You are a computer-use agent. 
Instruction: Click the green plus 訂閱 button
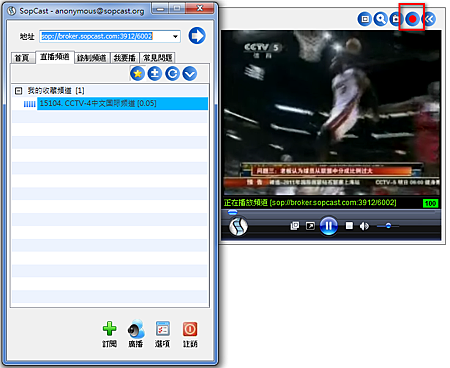pyautogui.click(x=109, y=334)
